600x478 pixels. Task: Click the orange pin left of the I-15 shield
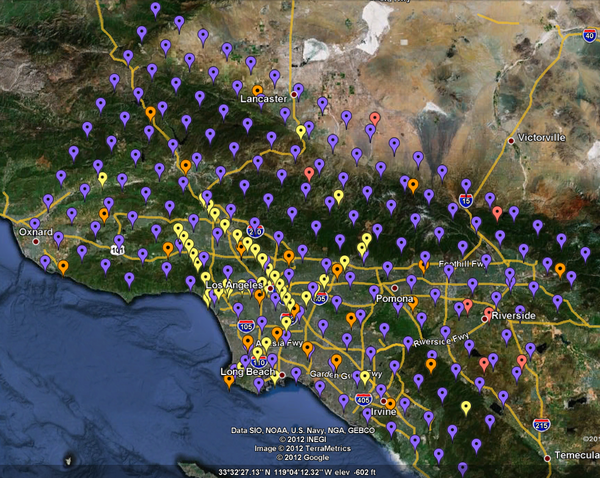pyautogui.click(x=413, y=185)
